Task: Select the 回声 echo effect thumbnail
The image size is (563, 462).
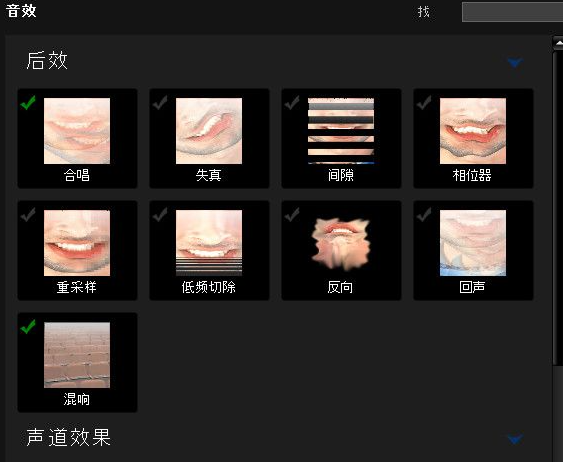Action: tap(473, 243)
